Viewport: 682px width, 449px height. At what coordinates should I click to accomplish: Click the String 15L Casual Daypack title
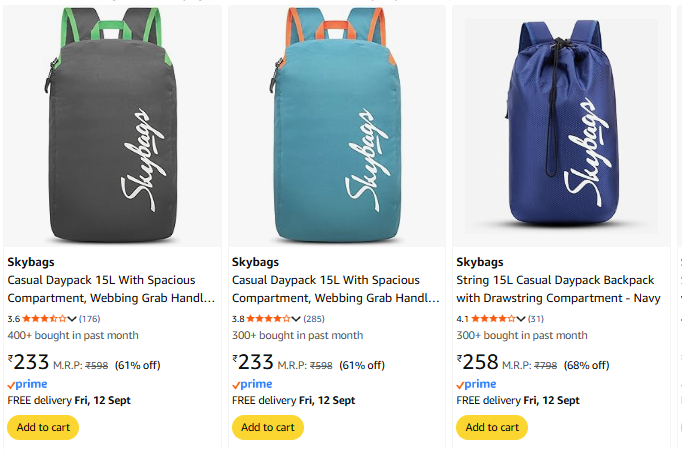558,289
